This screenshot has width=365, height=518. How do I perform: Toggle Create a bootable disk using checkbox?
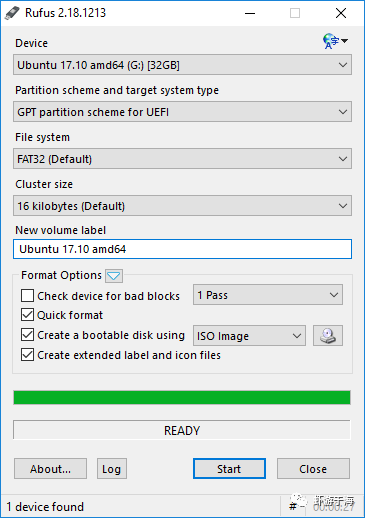(x=27, y=335)
